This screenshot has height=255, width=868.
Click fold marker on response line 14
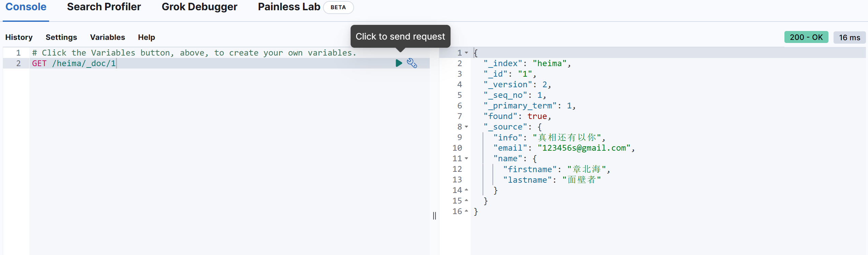click(466, 190)
